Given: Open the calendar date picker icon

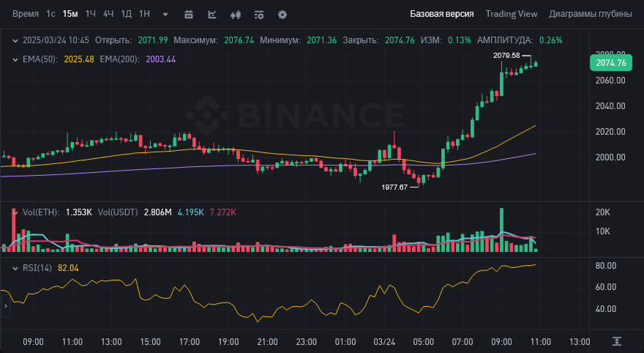Looking at the screenshot, I should (189, 15).
